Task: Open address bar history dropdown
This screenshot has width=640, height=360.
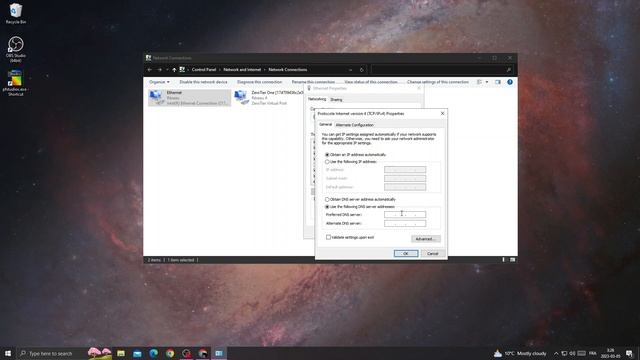Action: click(x=350, y=70)
